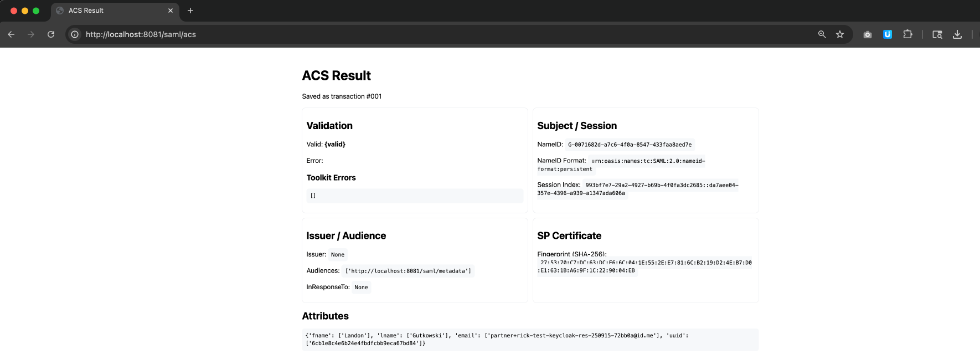Viewport: 980px width, 359px height.
Task: Click the Attributes heading
Action: (325, 316)
